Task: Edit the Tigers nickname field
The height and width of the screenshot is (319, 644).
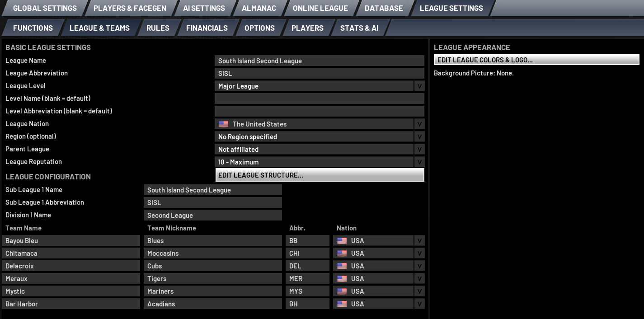Action: (x=213, y=278)
